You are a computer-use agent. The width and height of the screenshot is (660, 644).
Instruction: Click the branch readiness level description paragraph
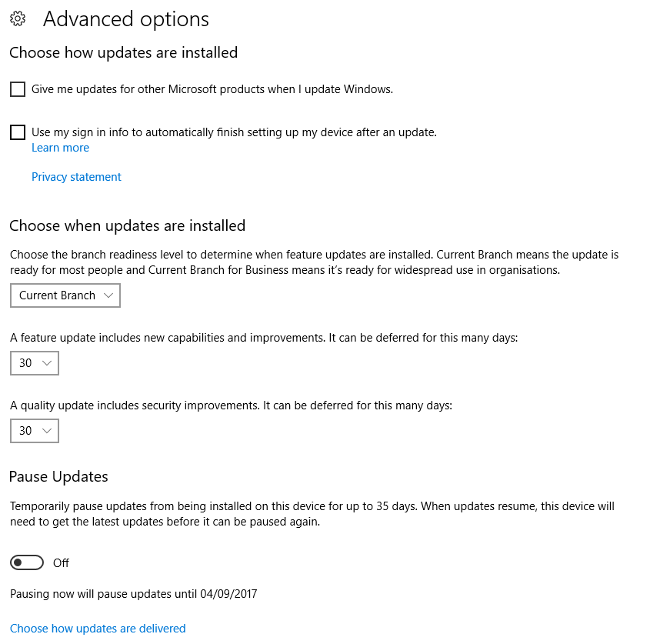tap(314, 262)
